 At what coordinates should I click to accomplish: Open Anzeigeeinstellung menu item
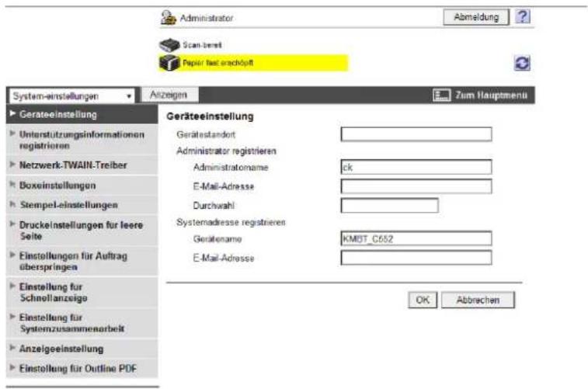82,349
